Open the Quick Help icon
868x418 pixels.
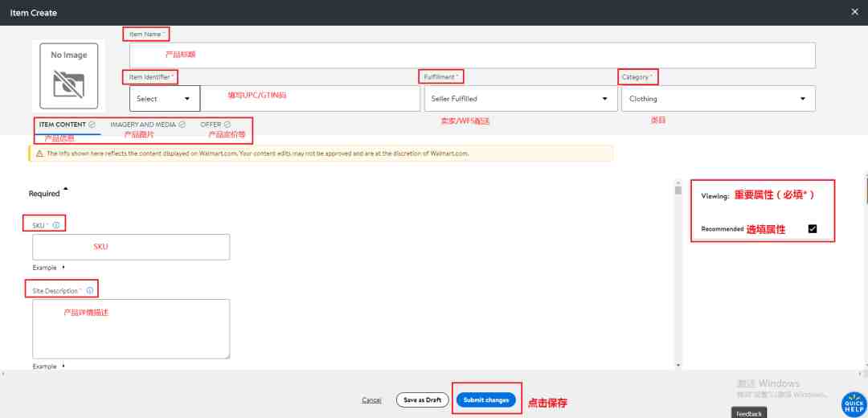click(x=854, y=404)
